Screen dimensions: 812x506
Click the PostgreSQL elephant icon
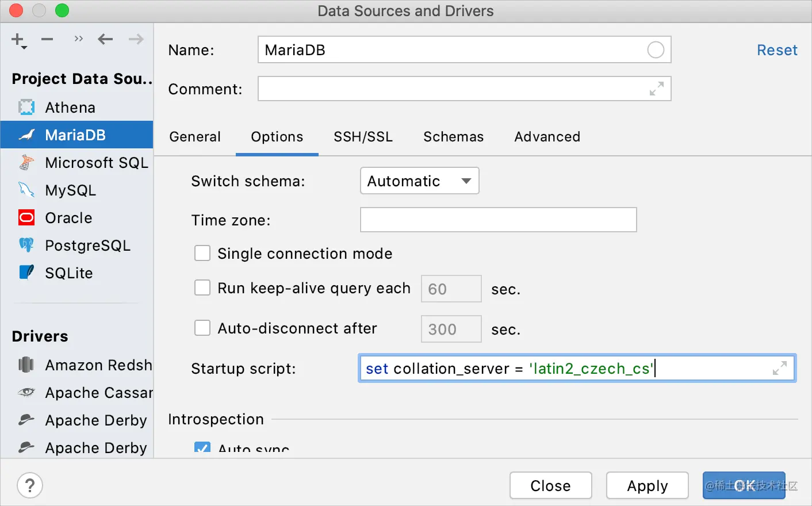tap(26, 246)
